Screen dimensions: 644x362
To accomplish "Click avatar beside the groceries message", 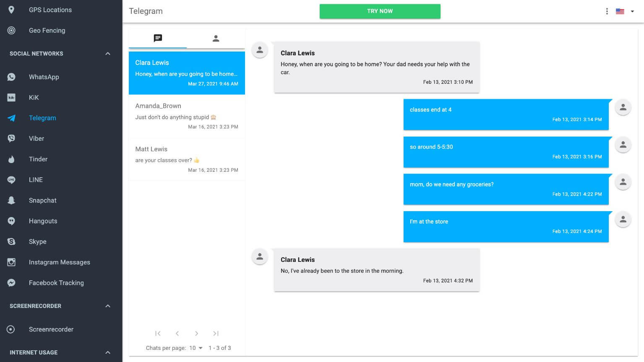I will (x=623, y=182).
